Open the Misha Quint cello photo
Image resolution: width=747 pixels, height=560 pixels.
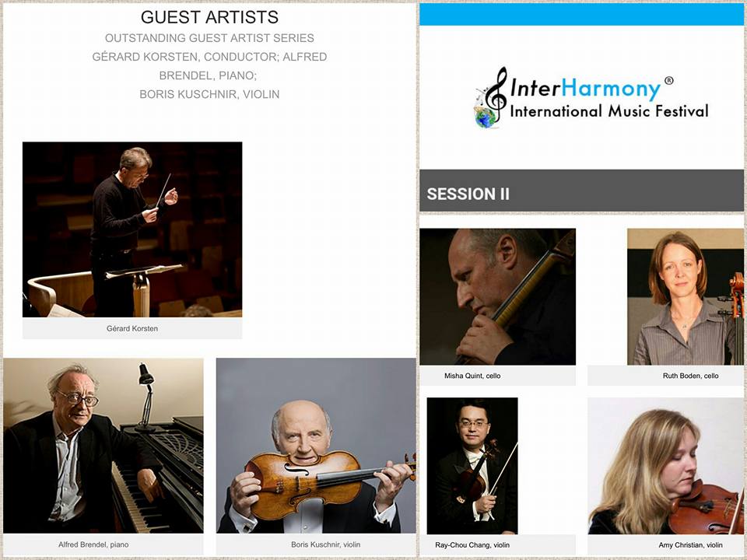pyautogui.click(x=497, y=296)
